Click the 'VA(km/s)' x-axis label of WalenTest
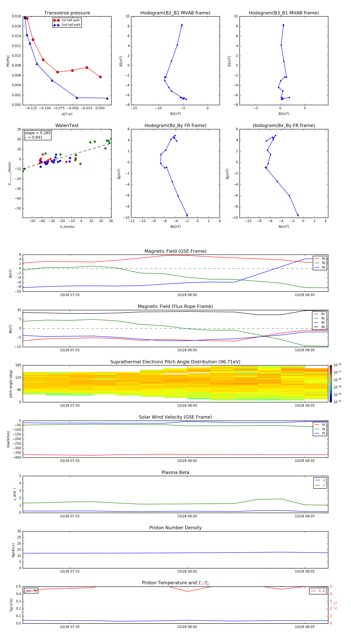351x644 pixels. (x=67, y=227)
